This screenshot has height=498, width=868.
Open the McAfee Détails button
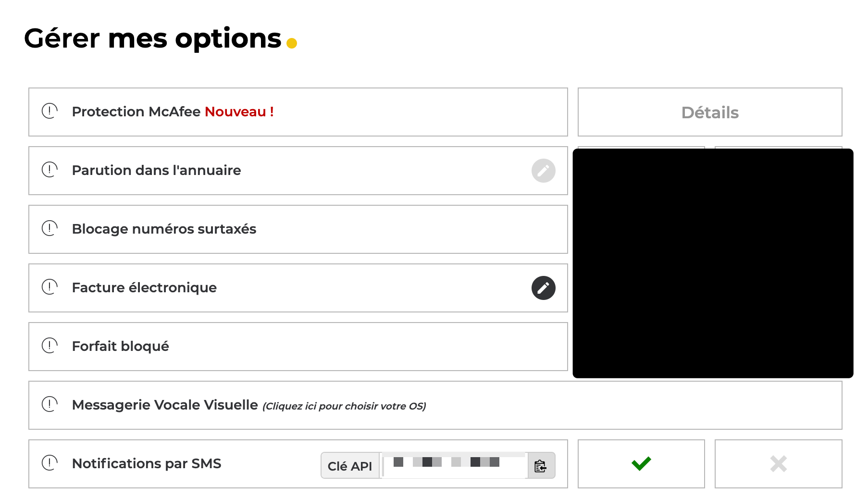(x=709, y=112)
